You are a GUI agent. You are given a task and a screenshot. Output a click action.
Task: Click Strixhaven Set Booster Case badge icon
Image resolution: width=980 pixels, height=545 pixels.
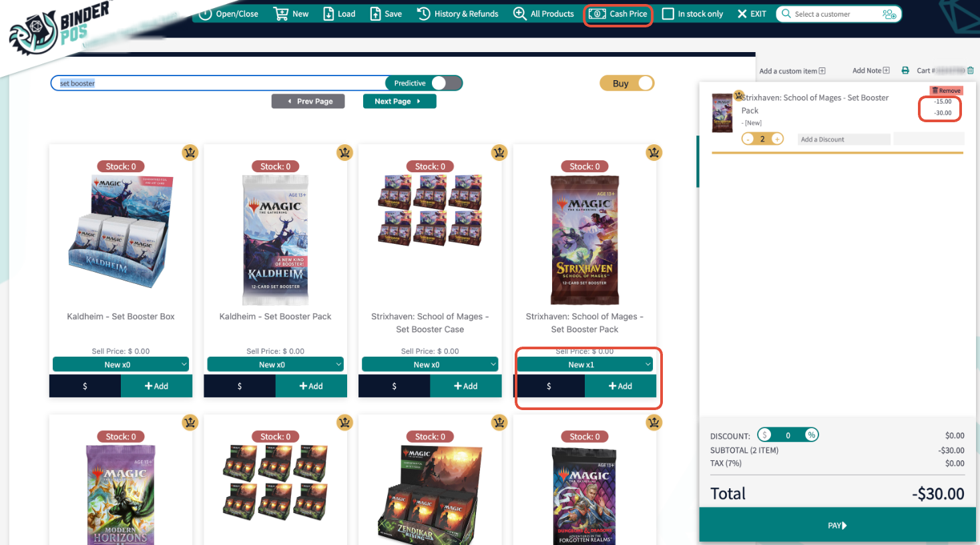click(499, 152)
